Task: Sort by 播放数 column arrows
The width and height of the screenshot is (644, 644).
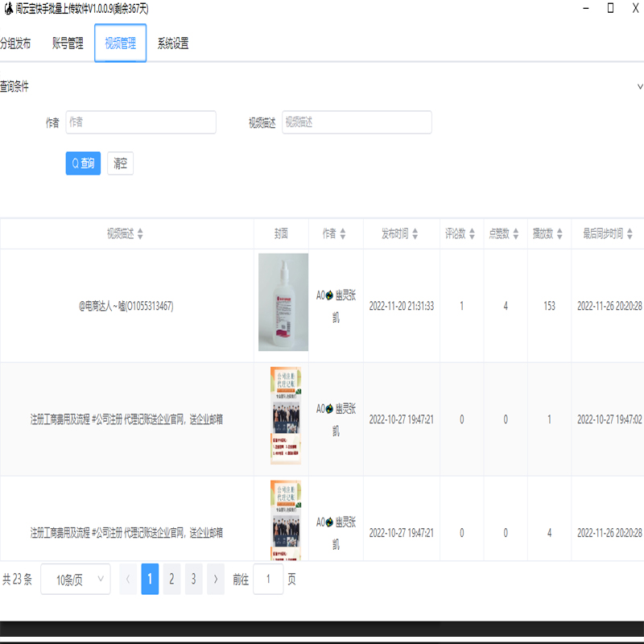Action: click(559, 233)
